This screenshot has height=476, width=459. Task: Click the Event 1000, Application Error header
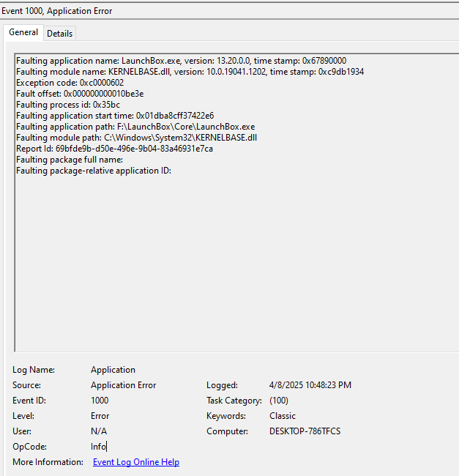[56, 11]
